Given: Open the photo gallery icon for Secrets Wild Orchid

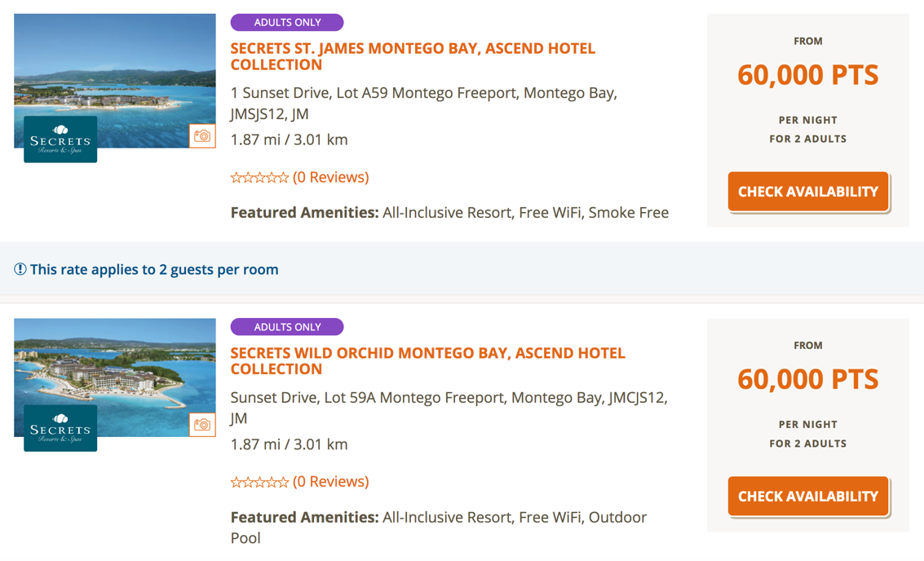Looking at the screenshot, I should click(202, 424).
